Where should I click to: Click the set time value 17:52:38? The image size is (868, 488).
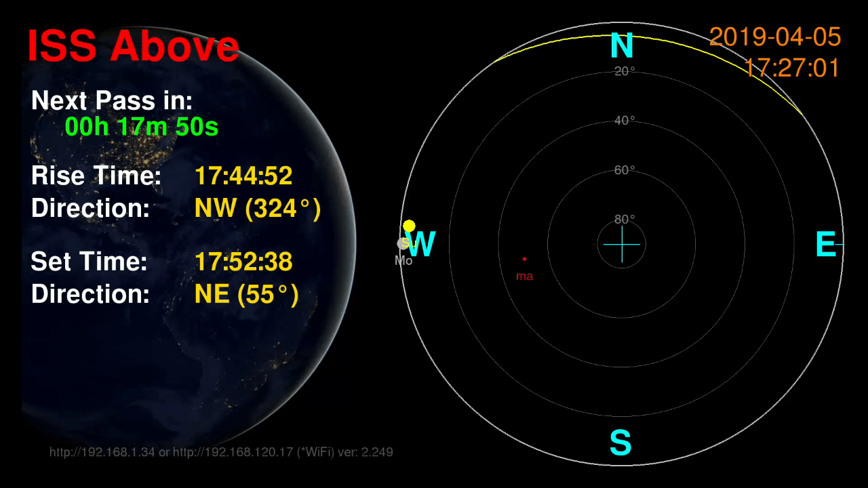[x=243, y=262]
